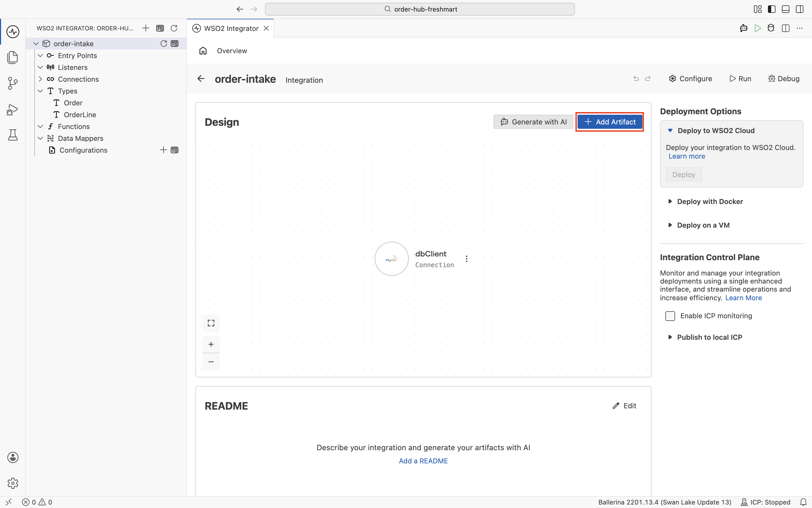The width and height of the screenshot is (812, 508).
Task: Go back with the arrow beside order-intake
Action: coord(201,78)
